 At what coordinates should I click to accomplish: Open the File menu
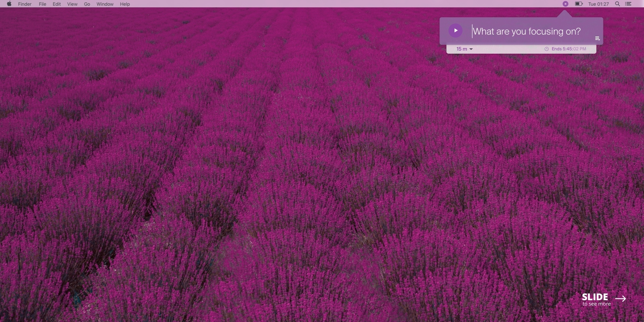pos(43,4)
